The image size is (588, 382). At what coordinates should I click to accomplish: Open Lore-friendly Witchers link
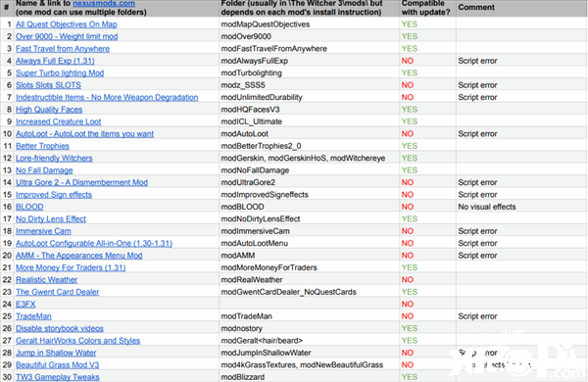(54, 159)
